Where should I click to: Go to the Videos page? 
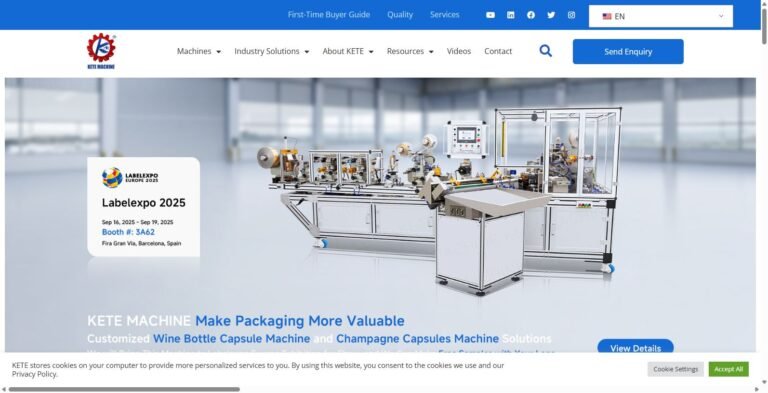click(x=458, y=51)
